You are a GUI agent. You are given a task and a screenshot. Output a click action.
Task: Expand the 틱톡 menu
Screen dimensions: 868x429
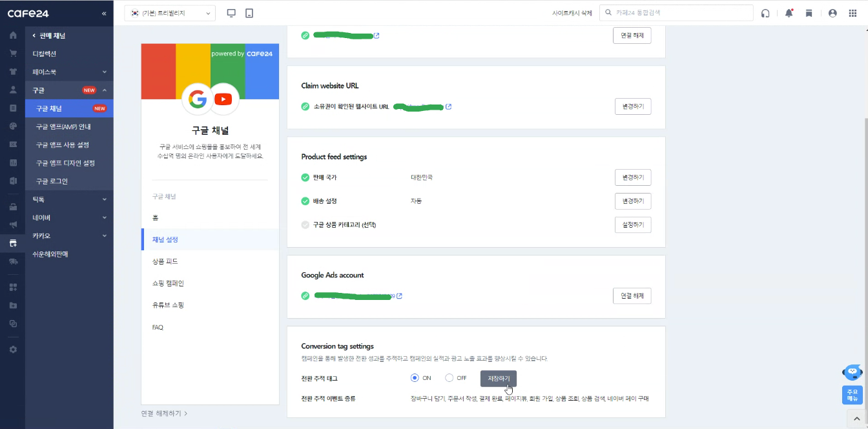tap(70, 199)
